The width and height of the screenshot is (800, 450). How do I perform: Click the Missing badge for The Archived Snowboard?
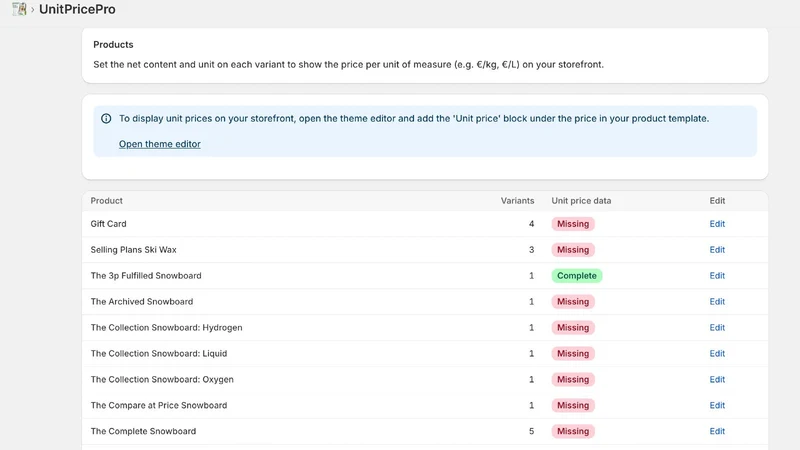[573, 302]
